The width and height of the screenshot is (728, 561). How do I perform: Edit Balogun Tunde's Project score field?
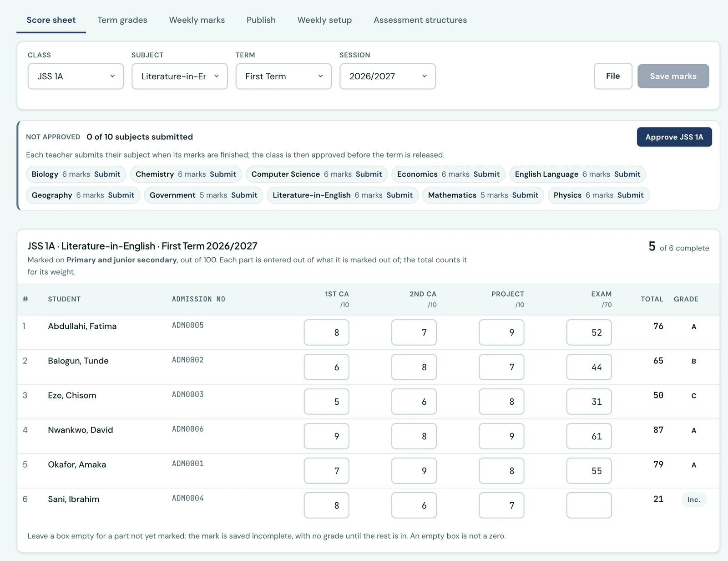(x=501, y=367)
